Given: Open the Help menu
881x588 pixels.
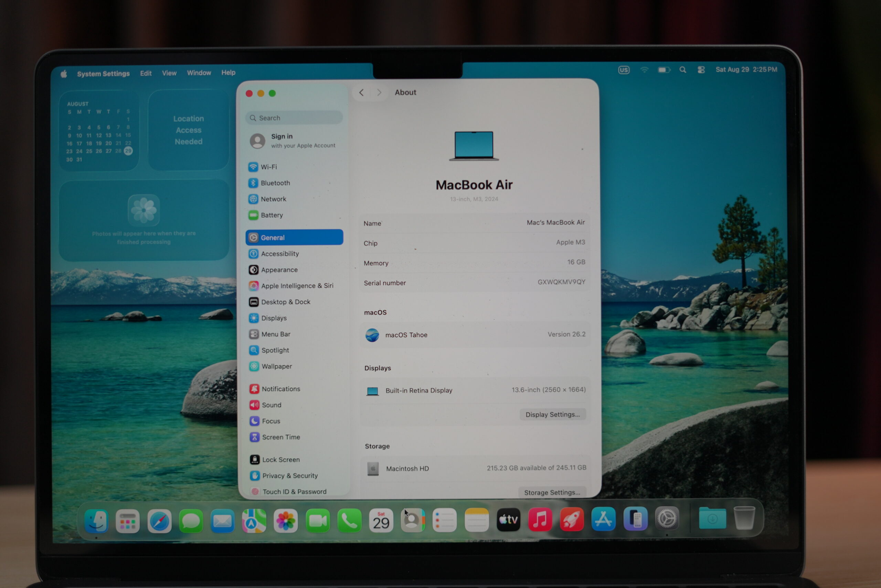Looking at the screenshot, I should pyautogui.click(x=228, y=72).
